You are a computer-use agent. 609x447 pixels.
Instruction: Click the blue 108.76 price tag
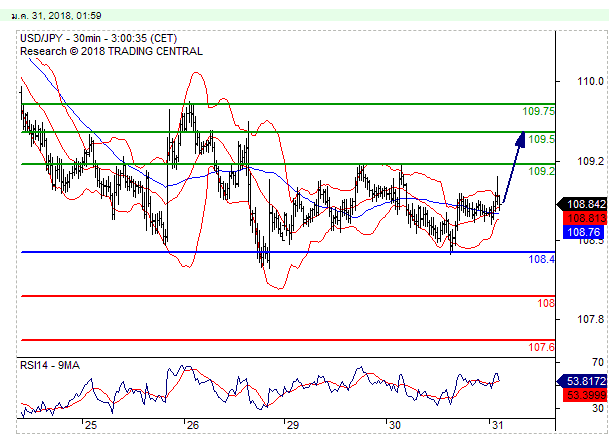click(x=582, y=233)
